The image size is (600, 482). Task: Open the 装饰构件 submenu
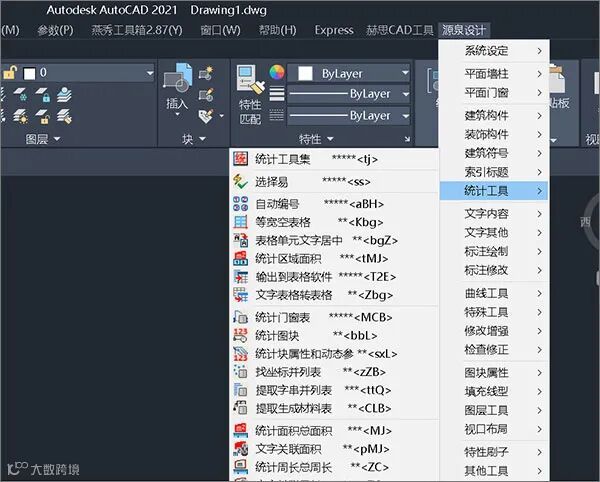pyautogui.click(x=494, y=134)
